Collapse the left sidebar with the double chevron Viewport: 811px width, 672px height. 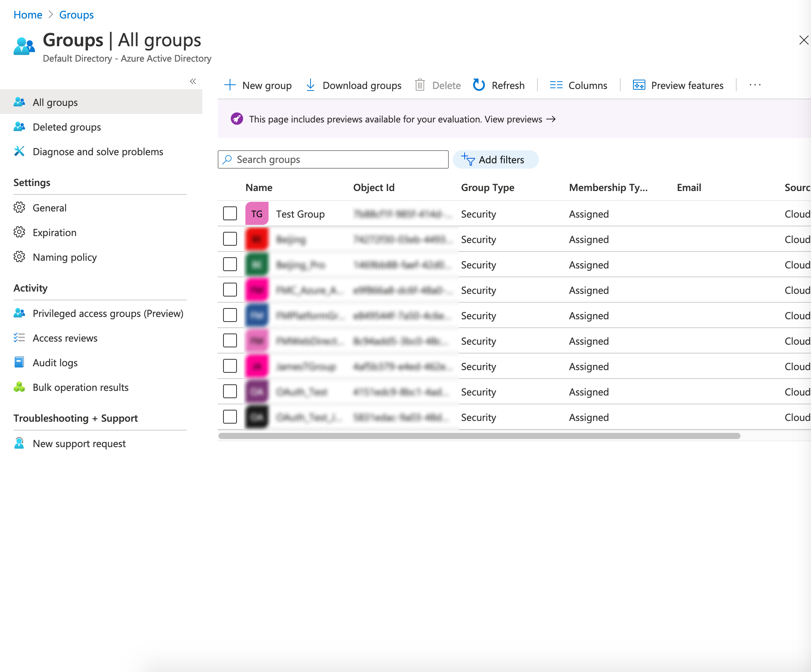(x=193, y=81)
